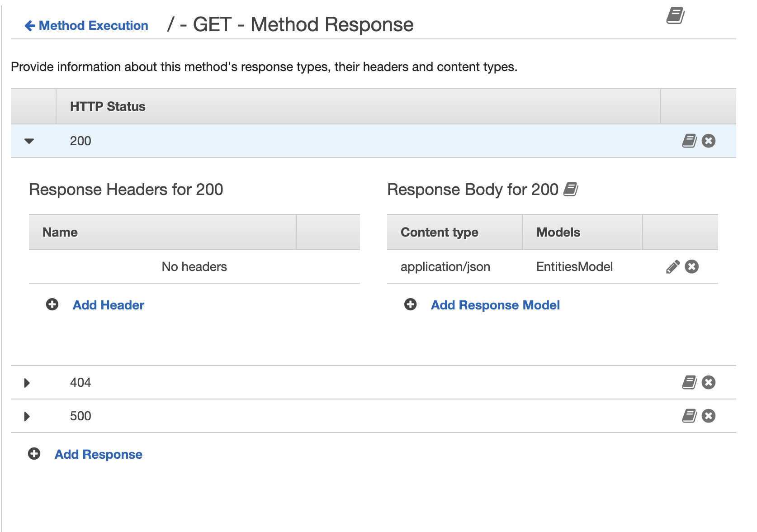Delete the 404 response with its X icon
757x532 pixels.
point(708,382)
